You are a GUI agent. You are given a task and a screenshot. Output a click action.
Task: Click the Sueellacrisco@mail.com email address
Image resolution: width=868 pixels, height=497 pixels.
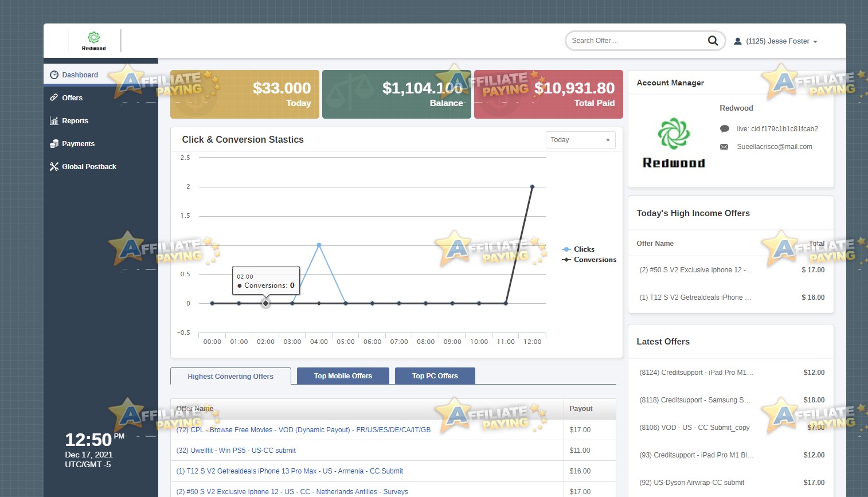click(x=775, y=147)
